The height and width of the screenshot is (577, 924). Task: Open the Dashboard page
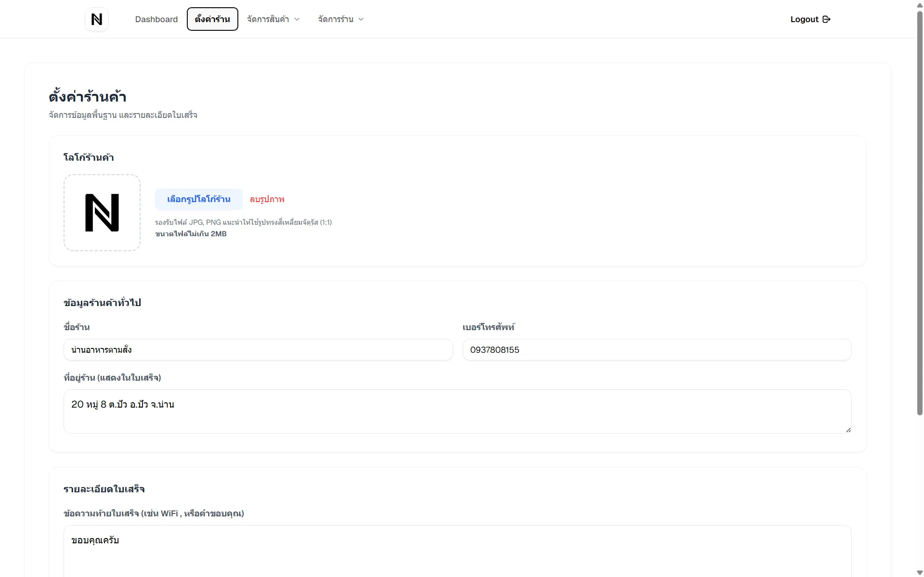tap(156, 19)
